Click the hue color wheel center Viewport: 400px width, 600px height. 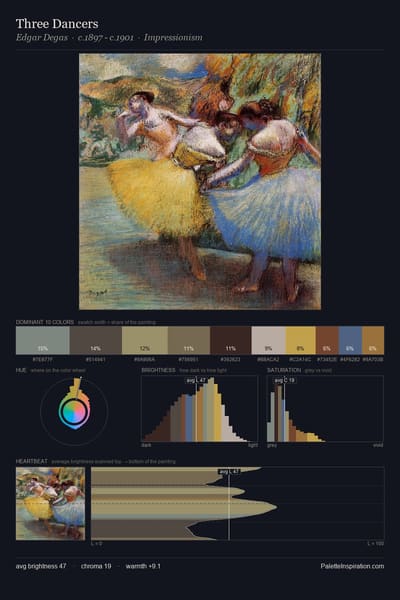[74, 411]
